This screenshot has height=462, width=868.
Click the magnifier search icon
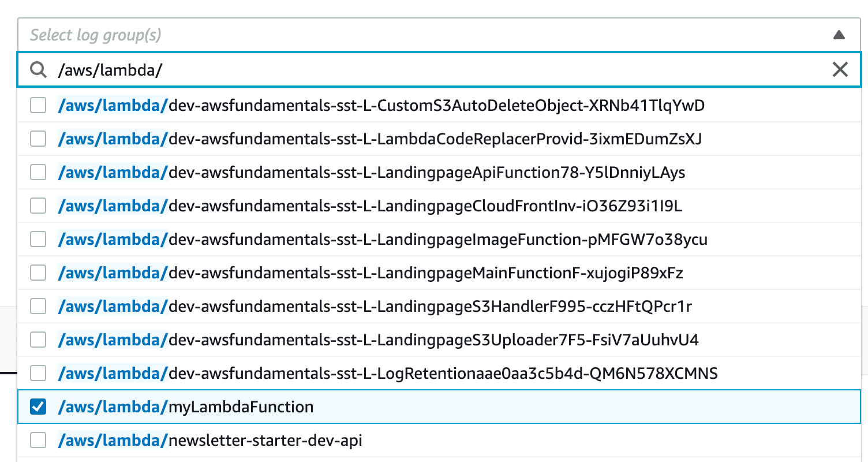(x=38, y=70)
